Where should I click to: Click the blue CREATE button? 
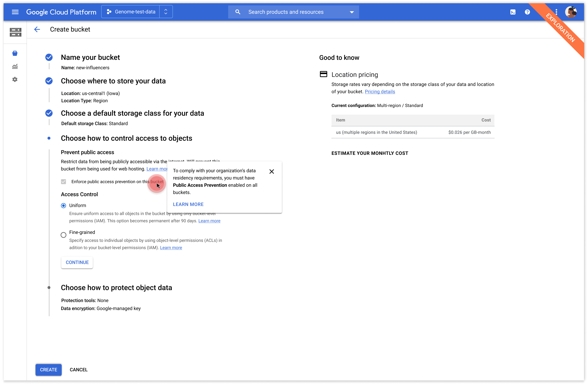[x=48, y=370]
